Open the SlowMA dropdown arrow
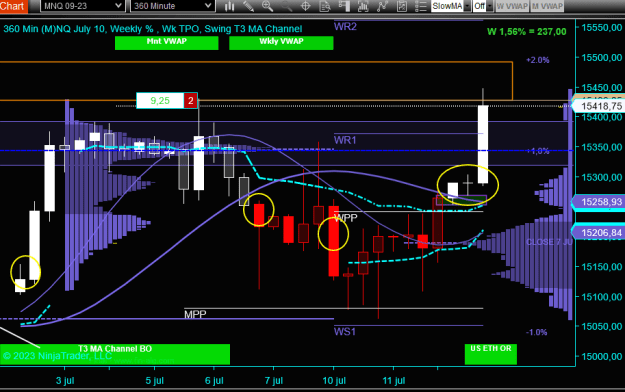This screenshot has width=625, height=392. pos(467,6)
